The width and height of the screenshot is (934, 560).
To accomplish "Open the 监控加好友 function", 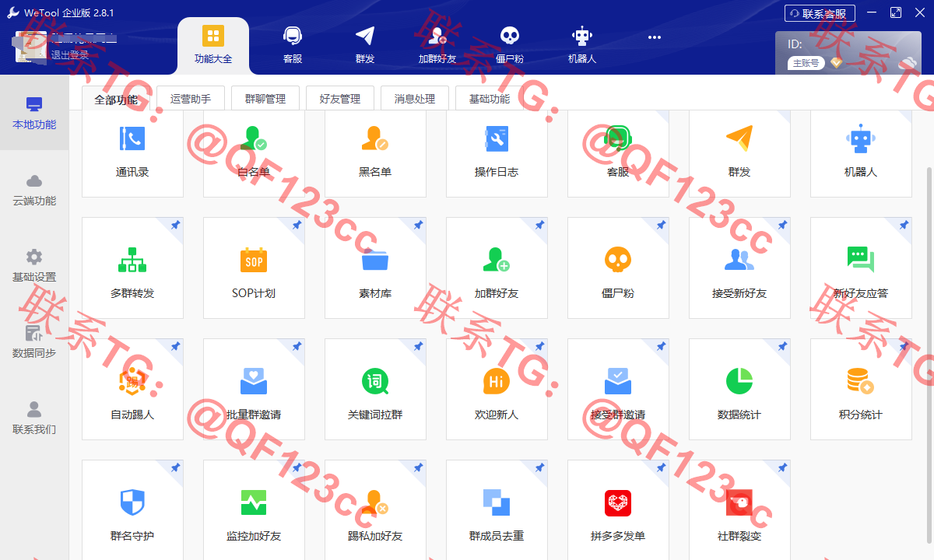I will click(x=254, y=509).
